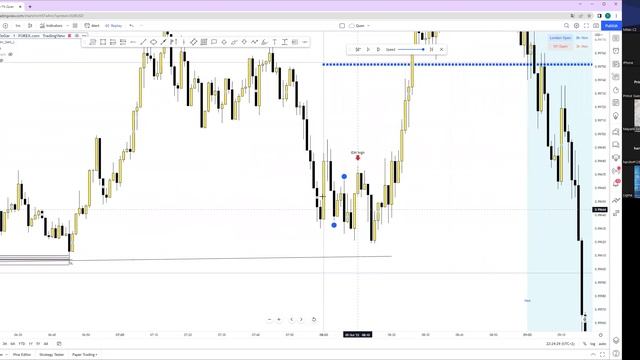Switch chart to fullscreen mode

[x=586, y=26]
